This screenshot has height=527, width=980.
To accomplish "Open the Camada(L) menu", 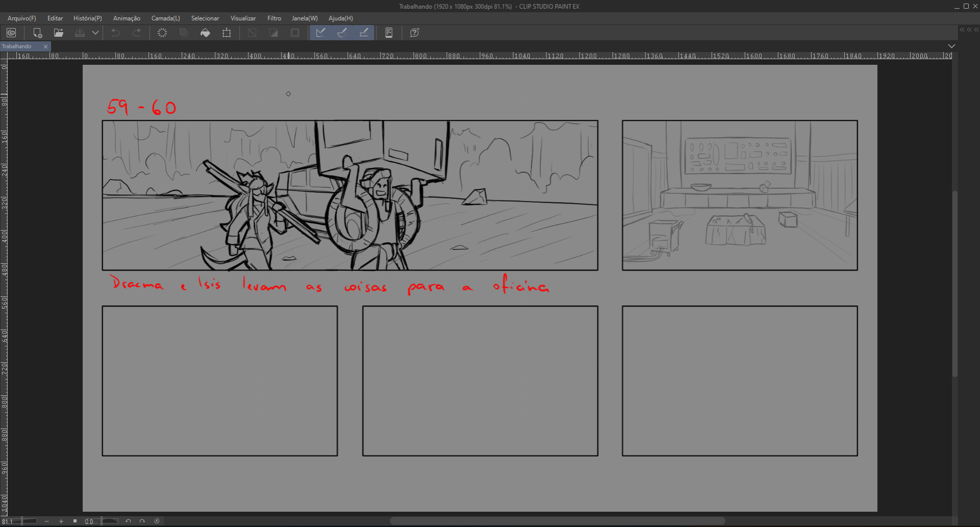I will point(166,18).
